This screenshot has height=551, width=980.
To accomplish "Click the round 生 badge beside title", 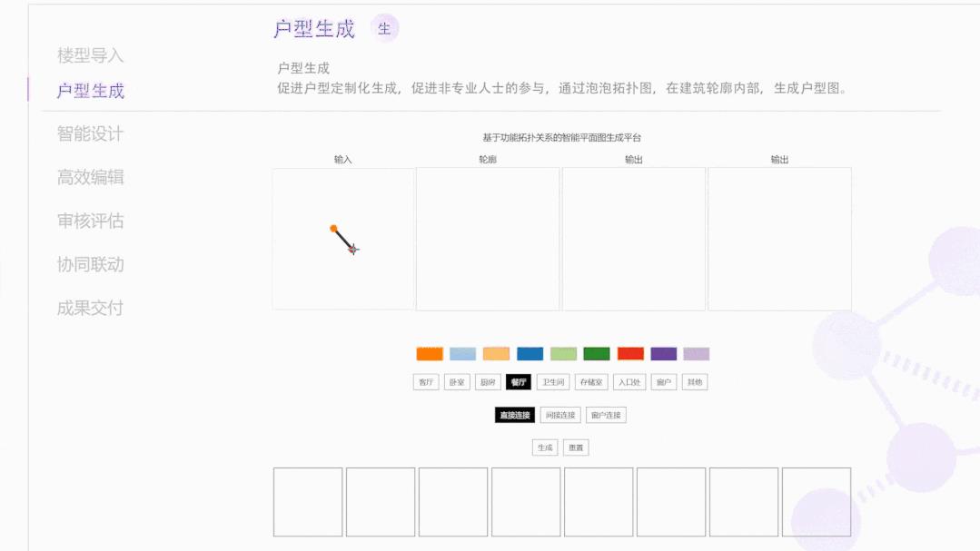I will (x=384, y=28).
